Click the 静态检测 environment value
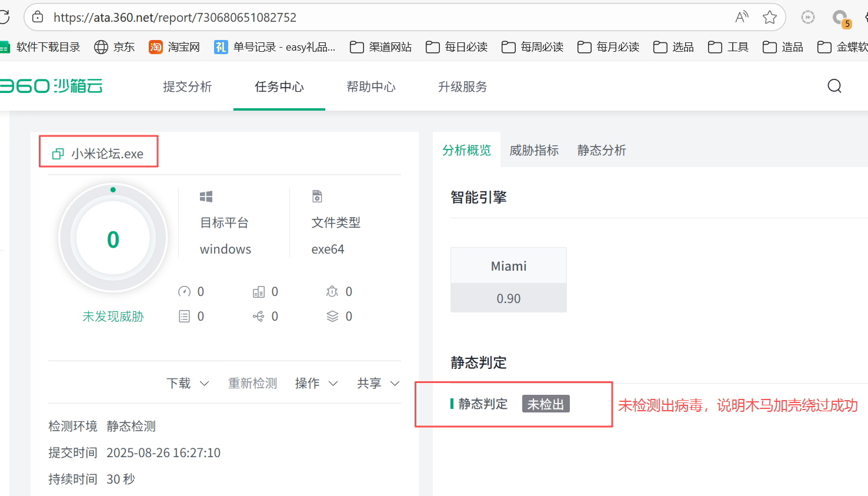 [x=131, y=427]
